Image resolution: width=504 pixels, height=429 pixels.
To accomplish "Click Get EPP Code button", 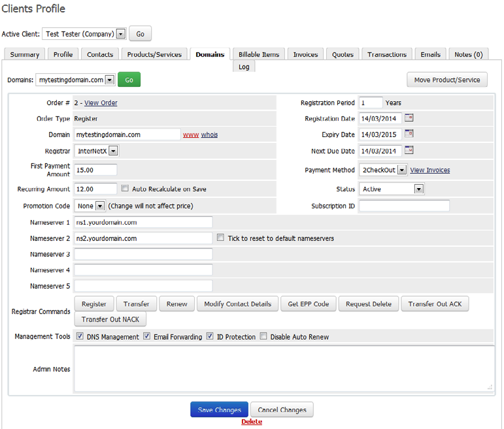I will [309, 304].
